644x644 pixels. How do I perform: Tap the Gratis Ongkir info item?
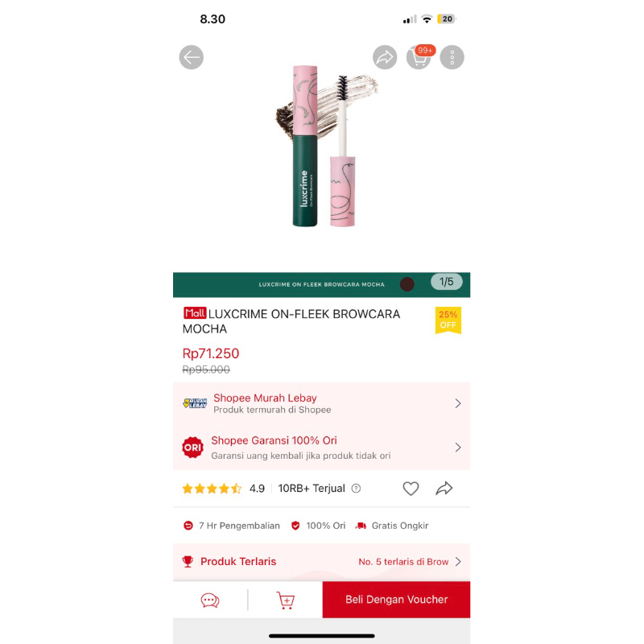[392, 526]
